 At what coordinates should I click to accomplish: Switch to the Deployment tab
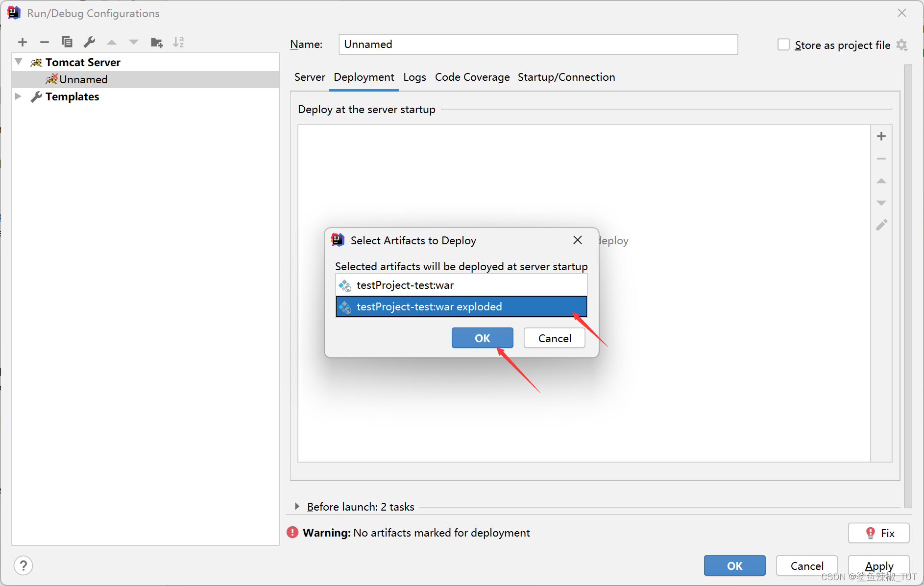364,77
